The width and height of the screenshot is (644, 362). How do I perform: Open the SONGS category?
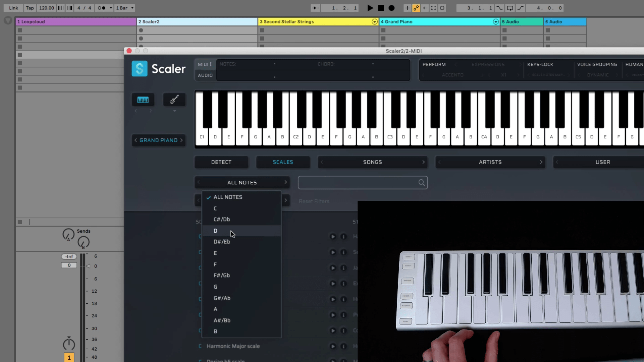tap(372, 162)
